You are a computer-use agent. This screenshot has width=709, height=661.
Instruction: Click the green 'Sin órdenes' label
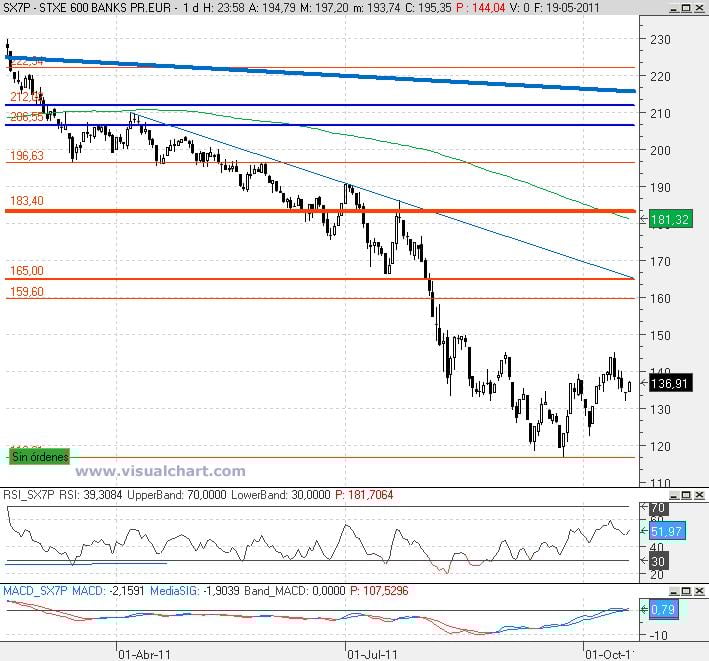pyautogui.click(x=39, y=457)
